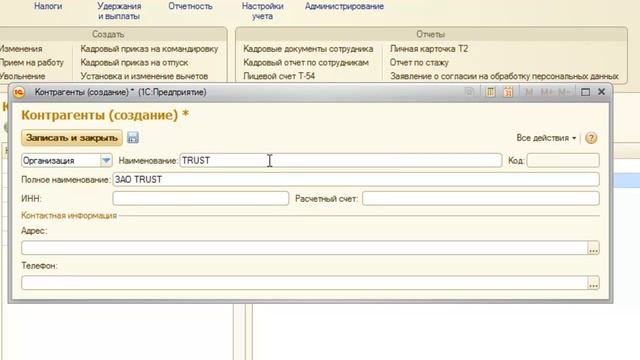Click the ИНН input field
The width and height of the screenshot is (640, 360).
point(200,198)
